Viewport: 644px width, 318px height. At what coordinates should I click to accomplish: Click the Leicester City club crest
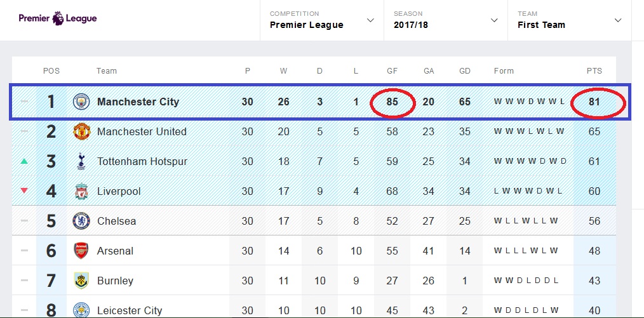(x=81, y=310)
